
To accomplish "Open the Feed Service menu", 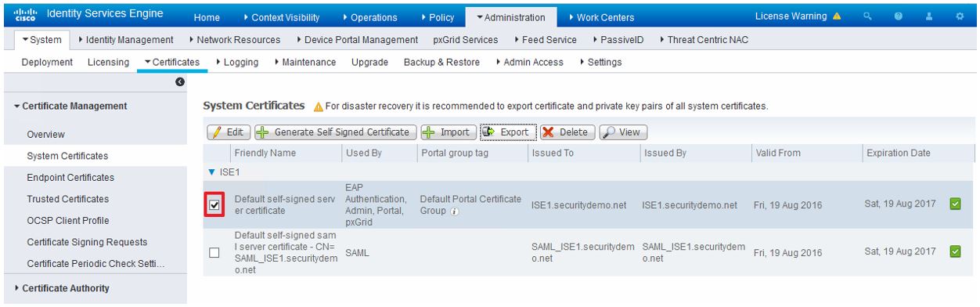I will (x=545, y=40).
